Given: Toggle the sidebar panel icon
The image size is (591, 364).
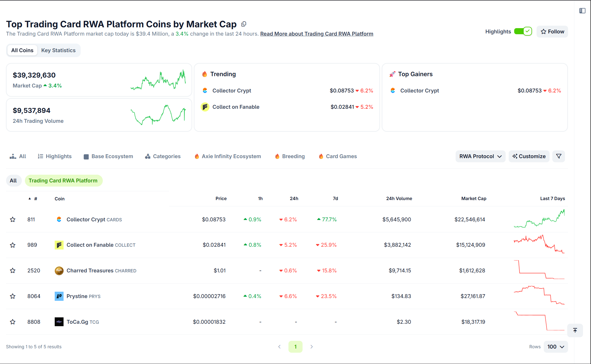Looking at the screenshot, I should 582,11.
